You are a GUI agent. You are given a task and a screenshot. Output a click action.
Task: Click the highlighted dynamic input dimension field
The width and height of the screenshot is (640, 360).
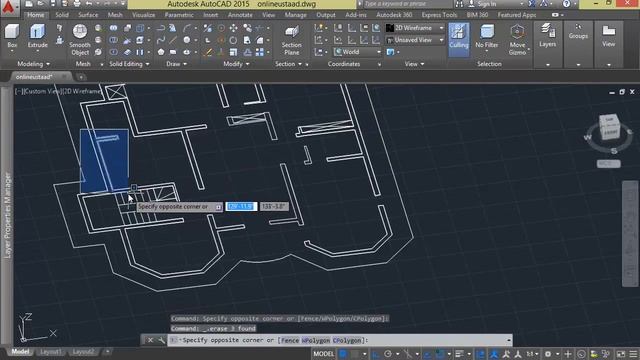[241, 207]
